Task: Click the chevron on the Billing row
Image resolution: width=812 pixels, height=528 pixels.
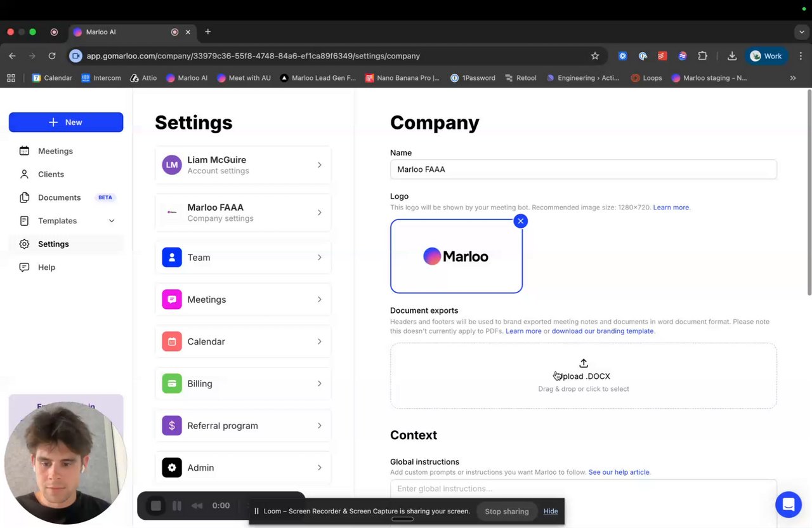Action: click(x=319, y=383)
